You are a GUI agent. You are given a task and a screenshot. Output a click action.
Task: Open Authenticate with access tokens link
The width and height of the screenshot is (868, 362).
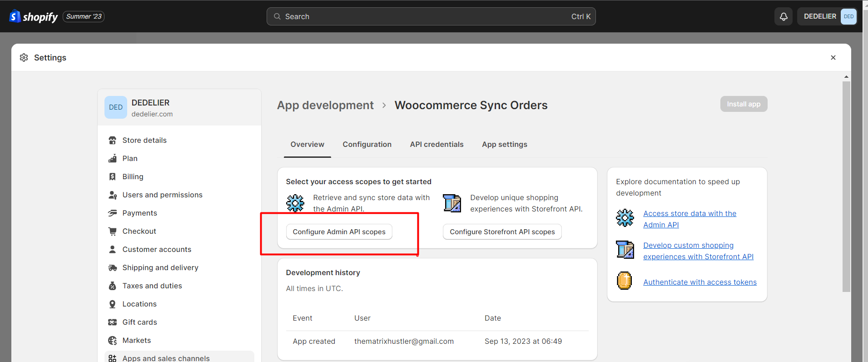point(700,282)
